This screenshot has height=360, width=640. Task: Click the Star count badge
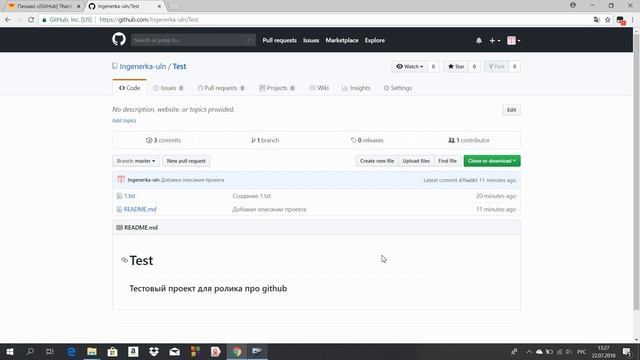[x=474, y=67]
